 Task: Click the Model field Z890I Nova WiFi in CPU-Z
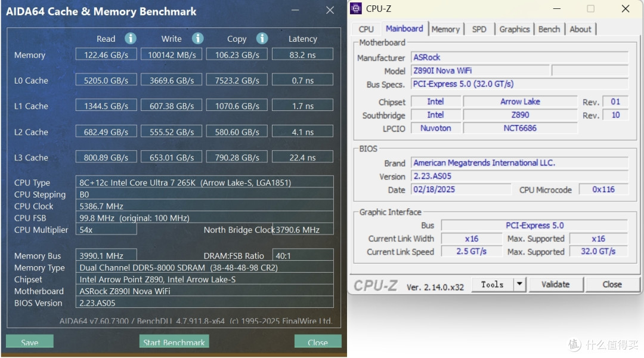(480, 70)
